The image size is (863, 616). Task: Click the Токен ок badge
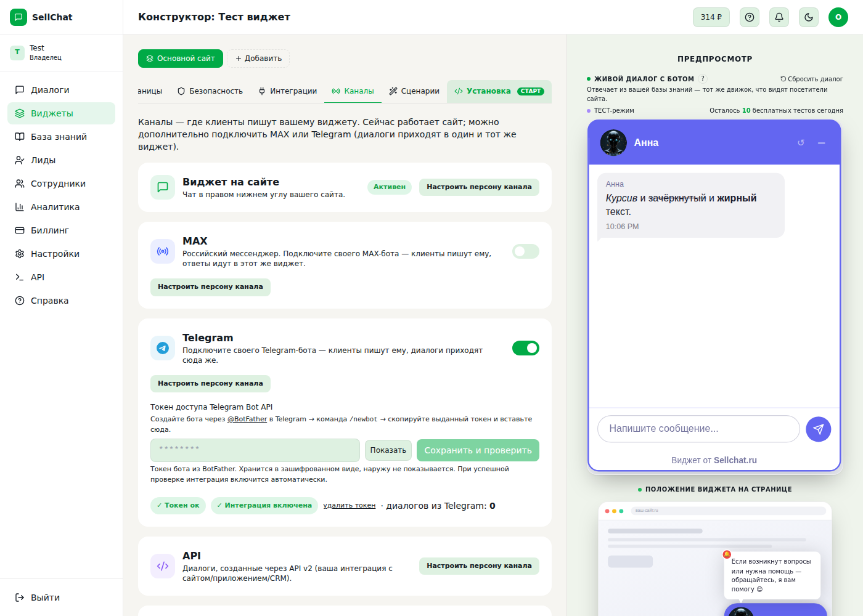178,506
